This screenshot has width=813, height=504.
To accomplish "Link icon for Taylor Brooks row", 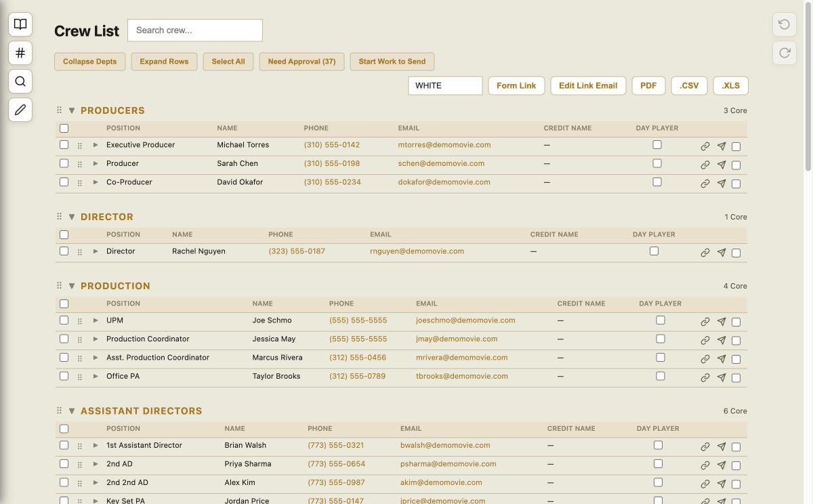I will [705, 377].
